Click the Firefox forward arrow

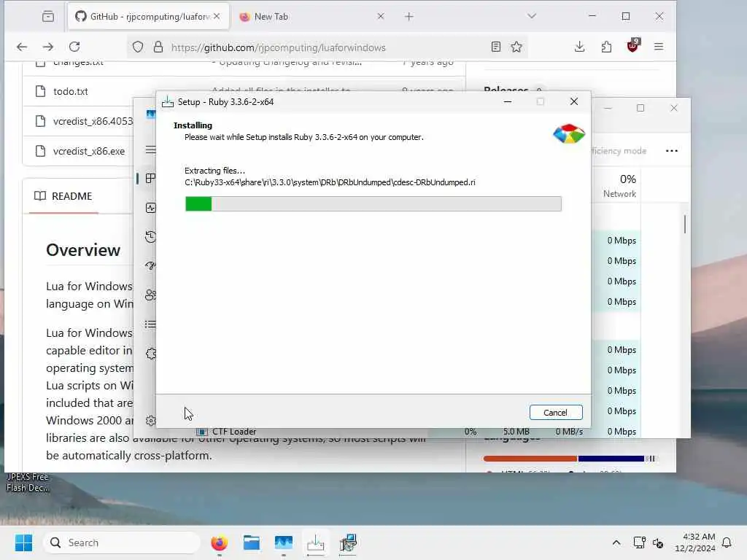click(47, 47)
